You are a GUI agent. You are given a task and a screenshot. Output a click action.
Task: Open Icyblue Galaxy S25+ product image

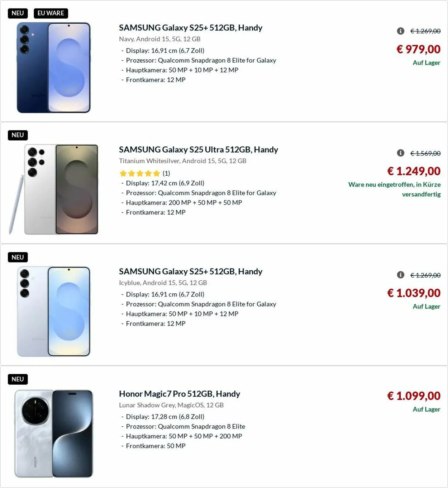click(x=54, y=312)
